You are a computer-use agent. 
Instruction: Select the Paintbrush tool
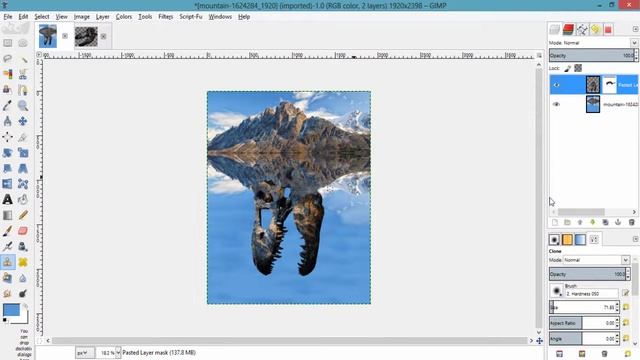pos(7,231)
